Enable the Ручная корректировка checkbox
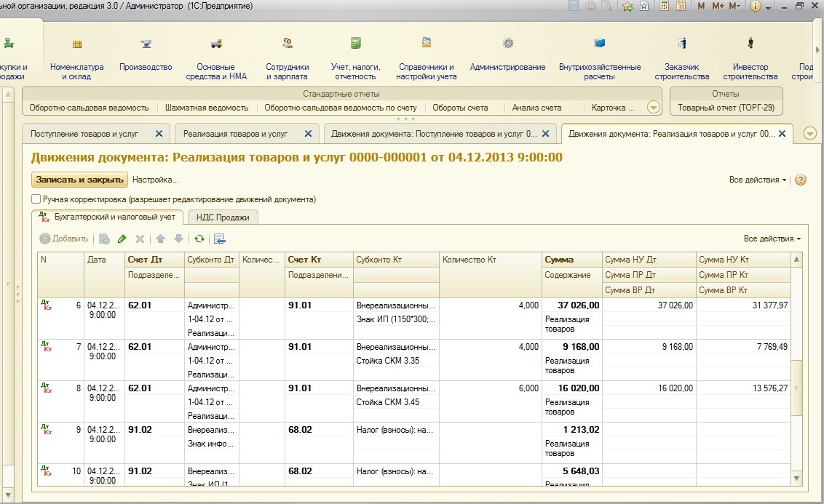The image size is (824, 504). coord(36,199)
